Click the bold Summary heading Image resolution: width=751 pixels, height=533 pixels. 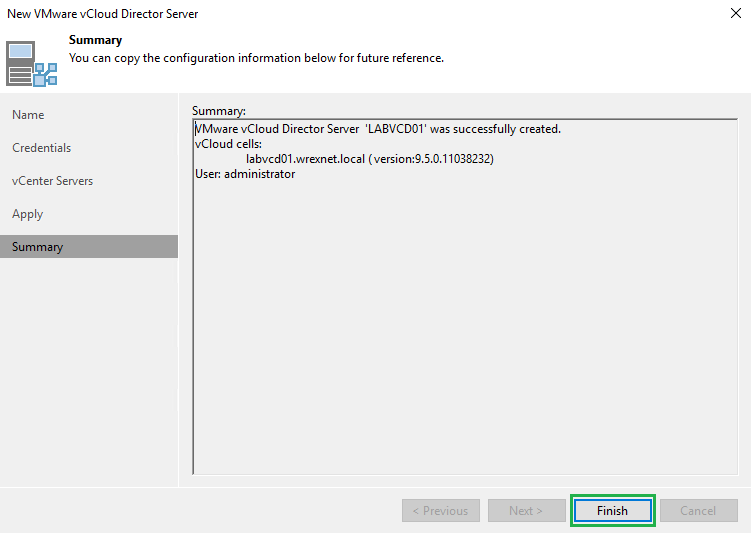[95, 40]
